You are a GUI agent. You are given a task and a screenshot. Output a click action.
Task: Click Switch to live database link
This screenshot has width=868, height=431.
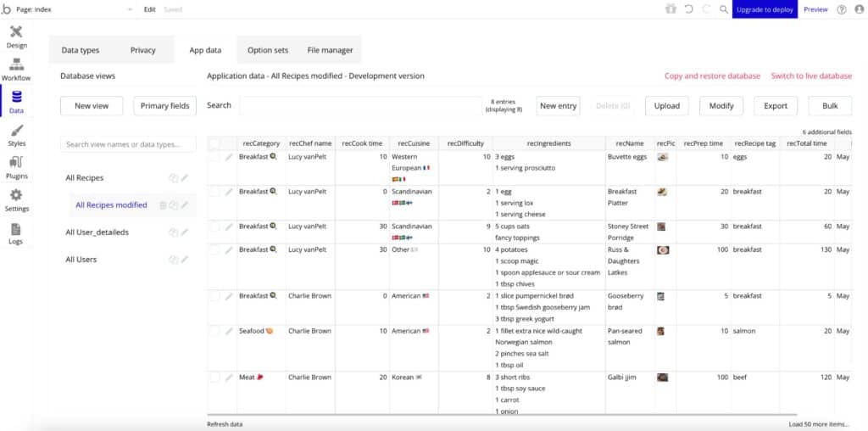point(810,76)
